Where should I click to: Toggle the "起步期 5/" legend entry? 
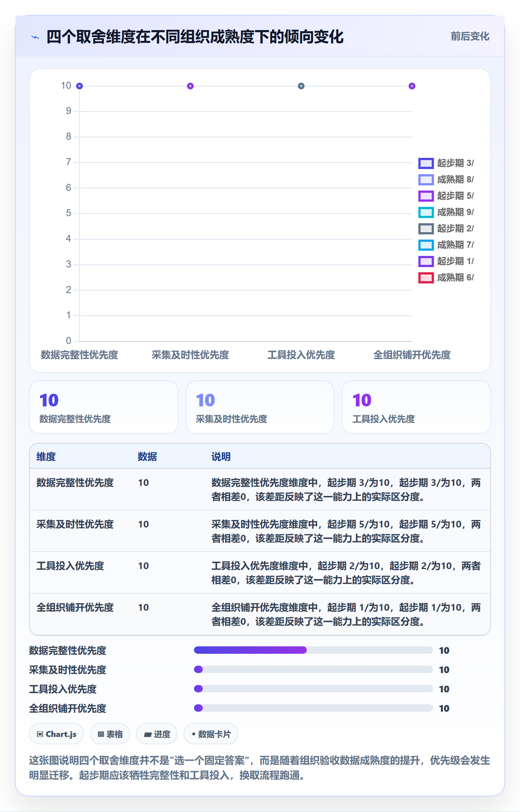[x=446, y=196]
